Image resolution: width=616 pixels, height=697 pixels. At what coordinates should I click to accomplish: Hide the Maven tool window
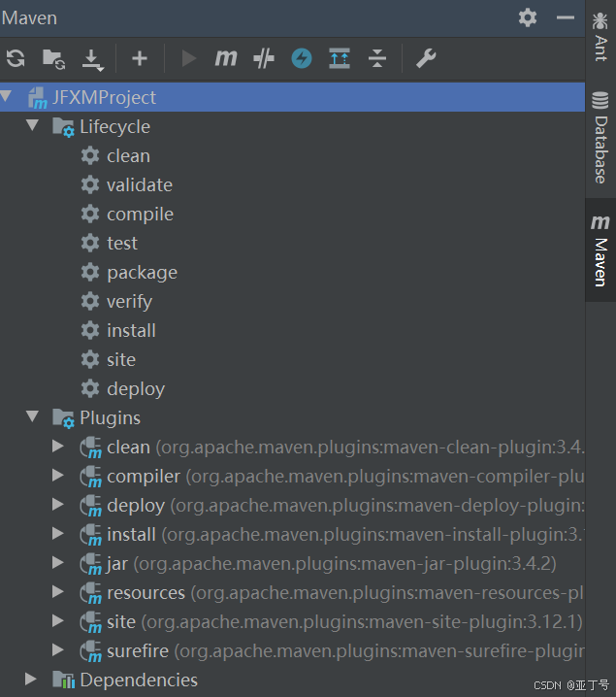566,17
